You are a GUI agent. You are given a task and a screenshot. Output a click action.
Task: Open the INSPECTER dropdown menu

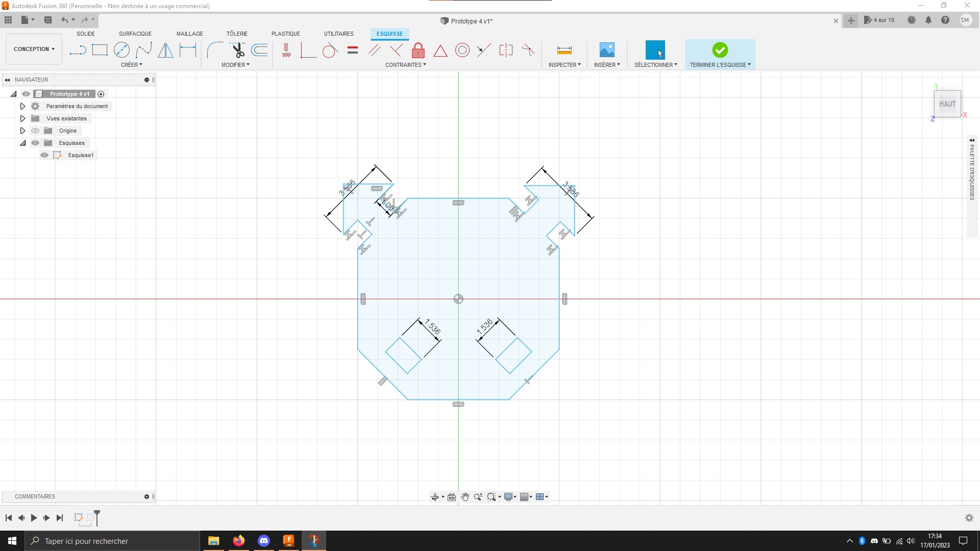tap(565, 65)
